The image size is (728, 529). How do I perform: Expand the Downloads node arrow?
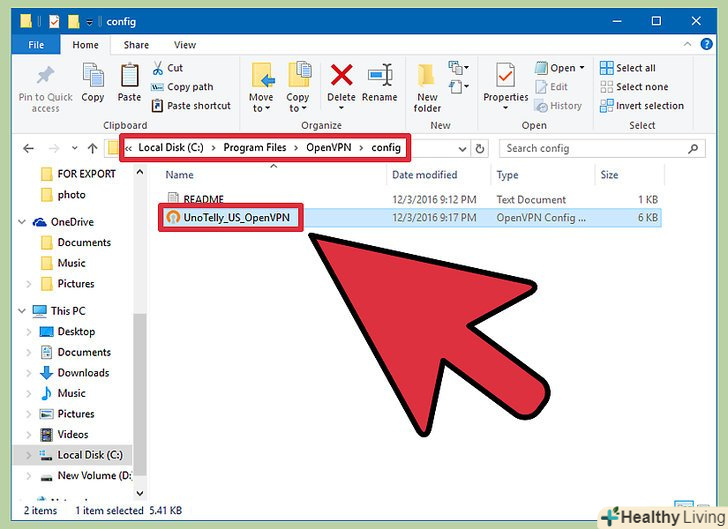tap(28, 372)
